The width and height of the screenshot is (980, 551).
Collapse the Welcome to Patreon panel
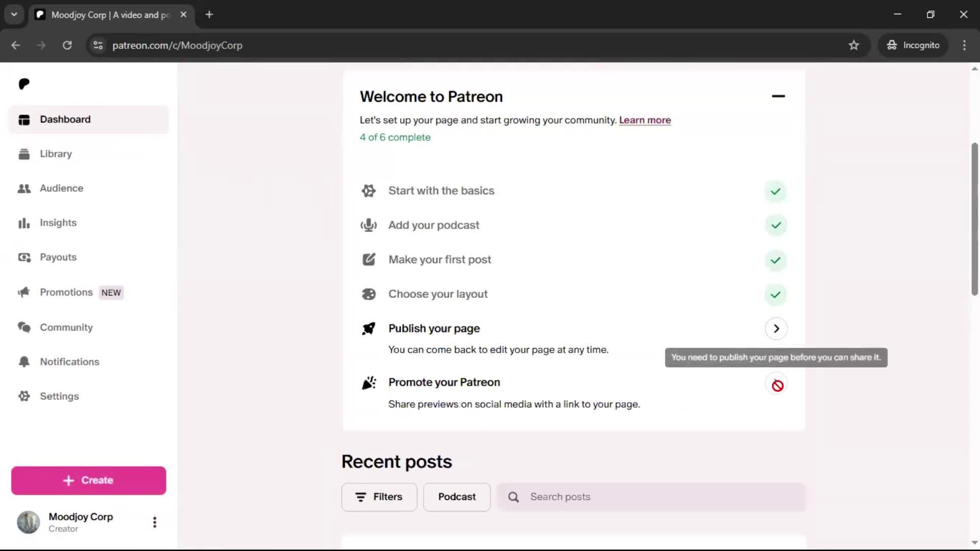(778, 96)
